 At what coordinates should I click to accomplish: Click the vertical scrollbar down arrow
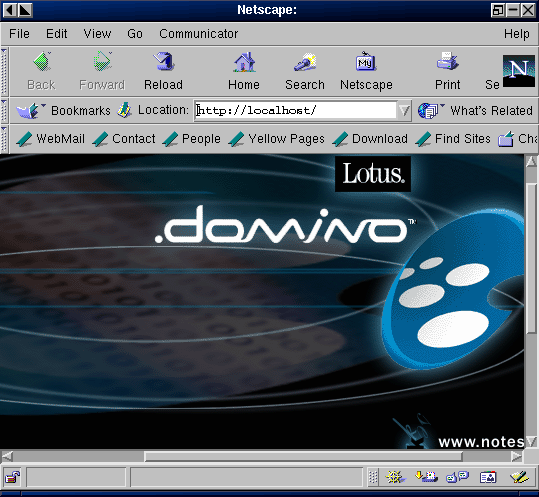pyautogui.click(x=531, y=442)
